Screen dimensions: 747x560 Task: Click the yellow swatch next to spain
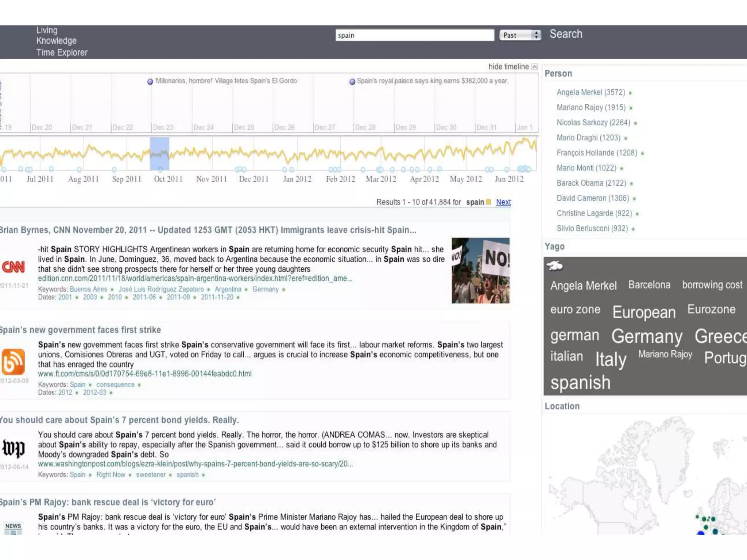click(489, 202)
